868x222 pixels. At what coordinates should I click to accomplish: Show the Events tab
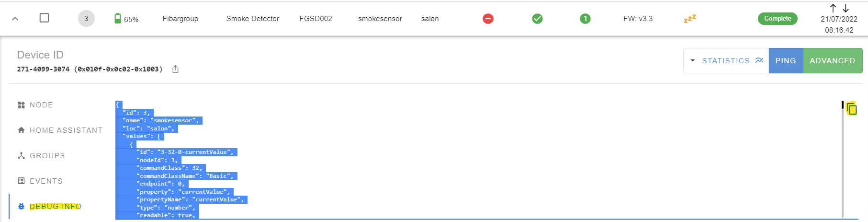(40, 181)
